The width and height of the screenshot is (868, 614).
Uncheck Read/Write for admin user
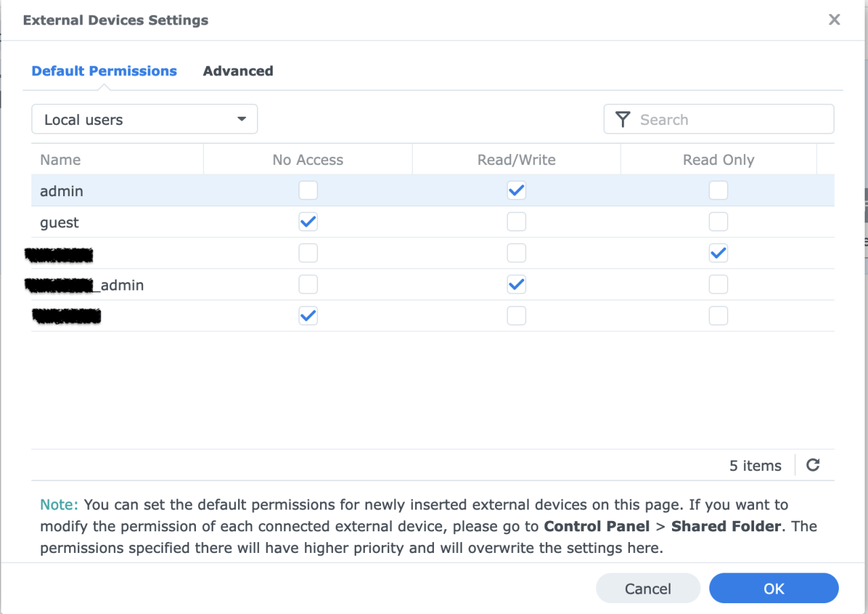click(516, 191)
